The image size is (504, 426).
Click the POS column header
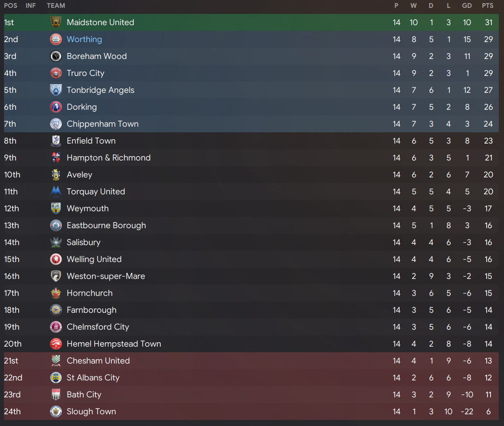(x=10, y=6)
